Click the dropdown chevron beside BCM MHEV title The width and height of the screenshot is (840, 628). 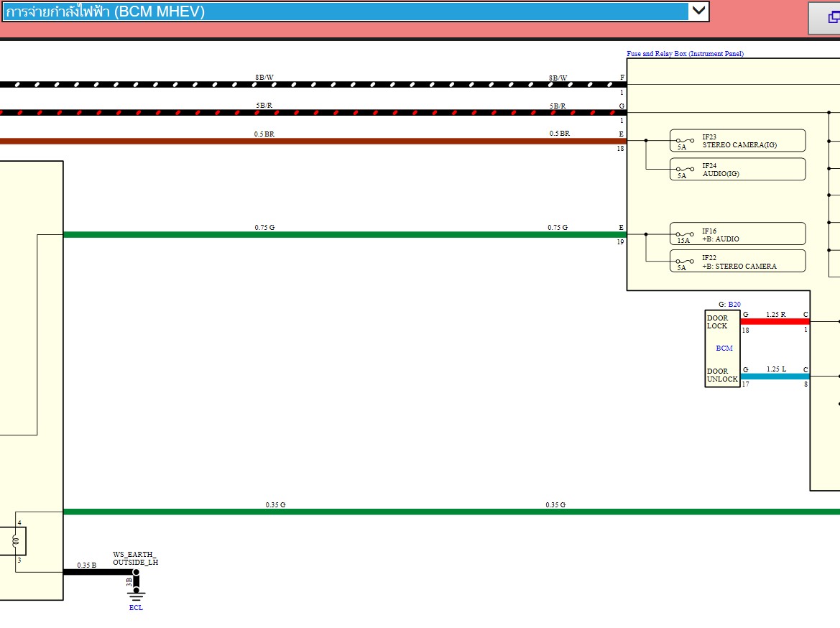tap(696, 11)
